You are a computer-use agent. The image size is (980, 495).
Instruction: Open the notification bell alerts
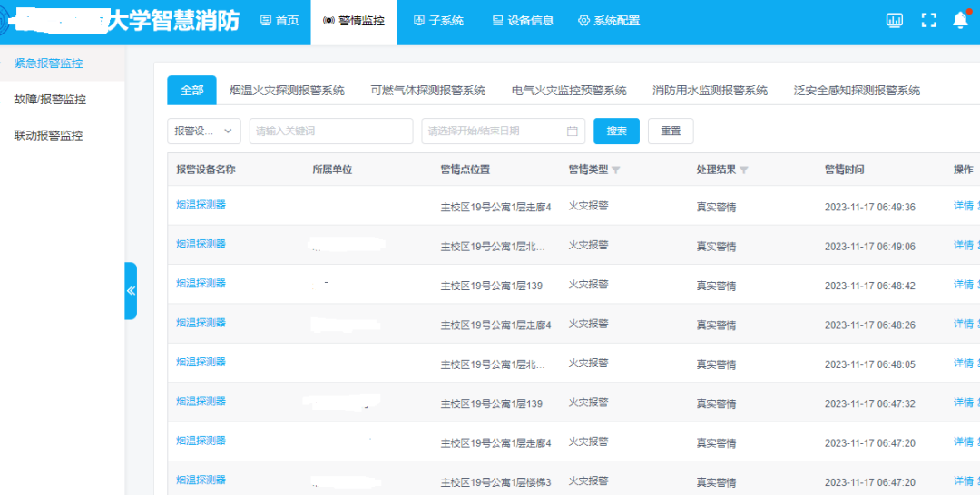[x=960, y=20]
